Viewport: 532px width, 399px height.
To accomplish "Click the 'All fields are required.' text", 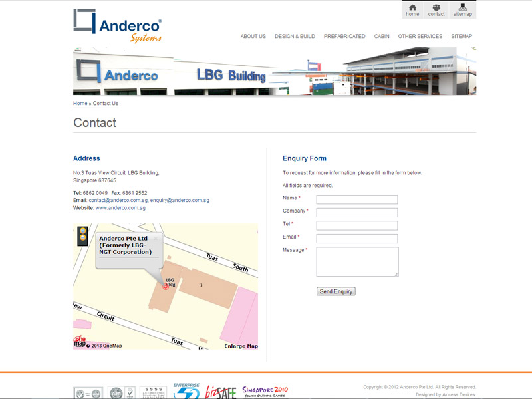I will tap(308, 186).
